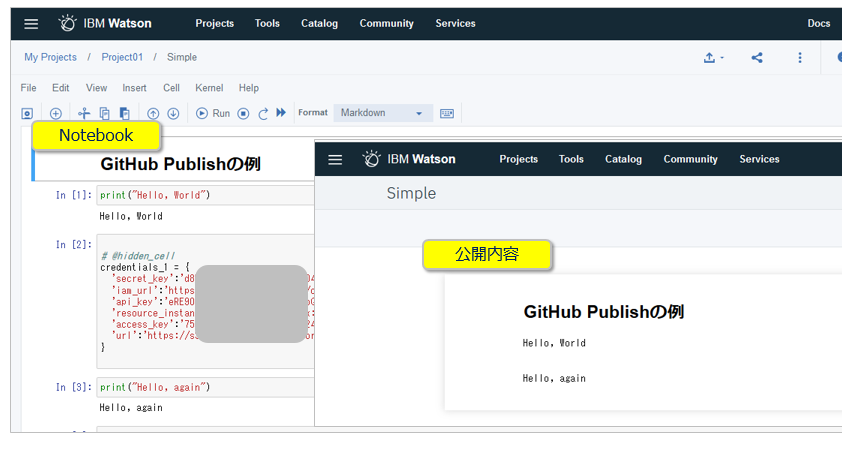Navigate to the Project01 breadcrumb
Image resolution: width=842 pixels, height=451 pixels.
122,57
